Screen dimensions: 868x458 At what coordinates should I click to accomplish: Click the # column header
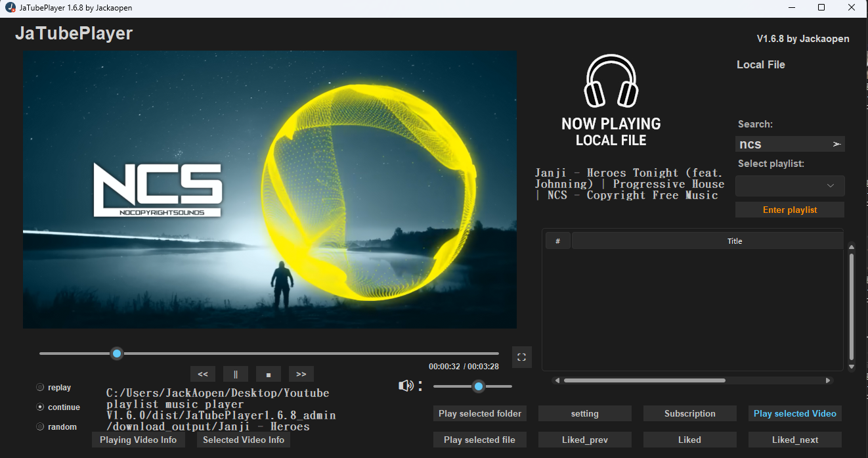(x=558, y=241)
